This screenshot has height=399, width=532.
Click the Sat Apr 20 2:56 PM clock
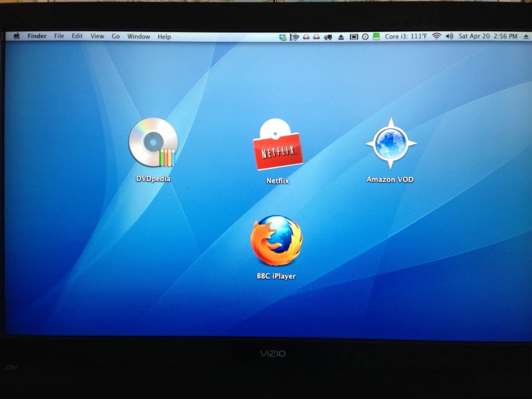click(488, 36)
